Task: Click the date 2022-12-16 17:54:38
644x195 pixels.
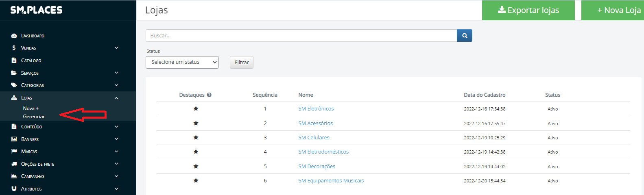Action: 485,109
